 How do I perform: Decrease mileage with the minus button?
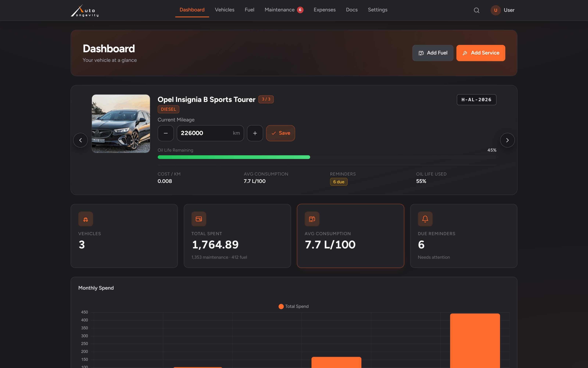pos(166,133)
